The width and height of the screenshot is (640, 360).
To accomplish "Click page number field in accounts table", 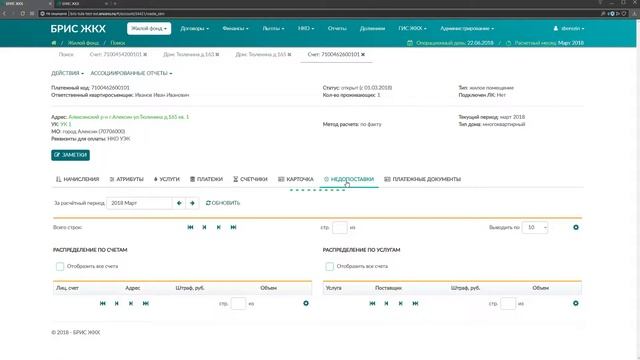I will click(238, 303).
